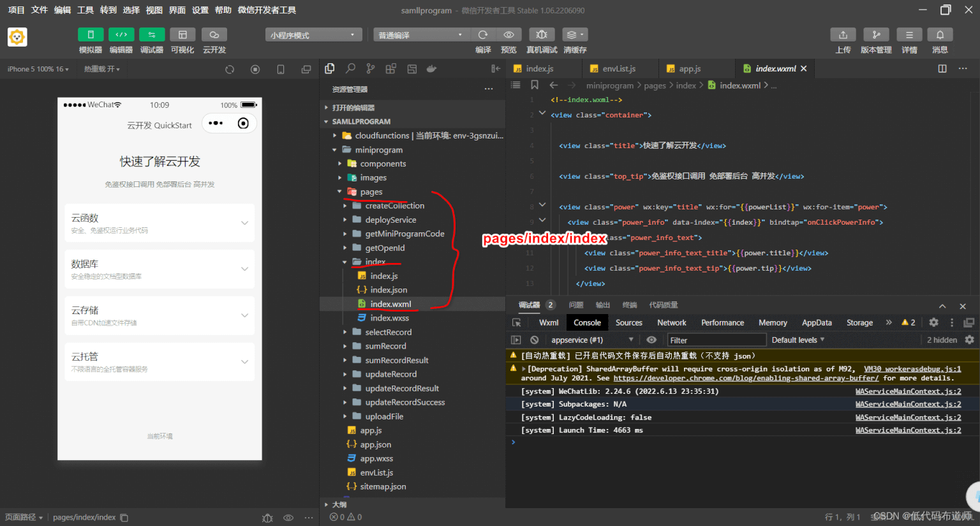Open search in the sidebar
Viewport: 980px width, 526px height.
tap(350, 68)
